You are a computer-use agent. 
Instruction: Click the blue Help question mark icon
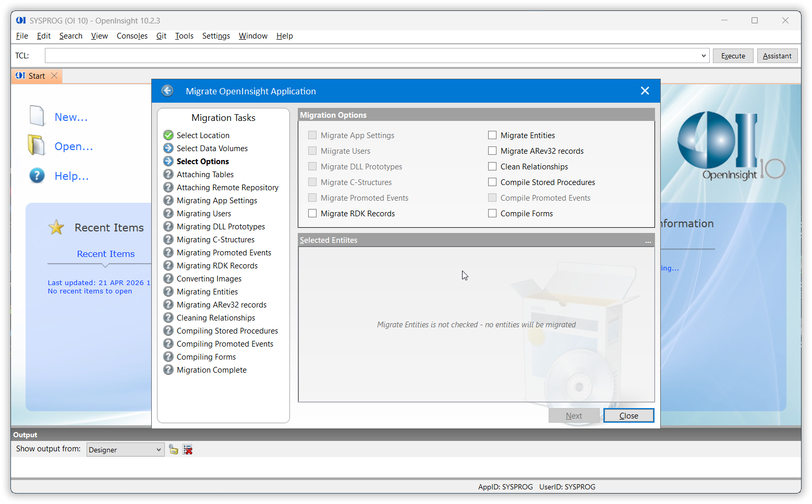point(37,176)
